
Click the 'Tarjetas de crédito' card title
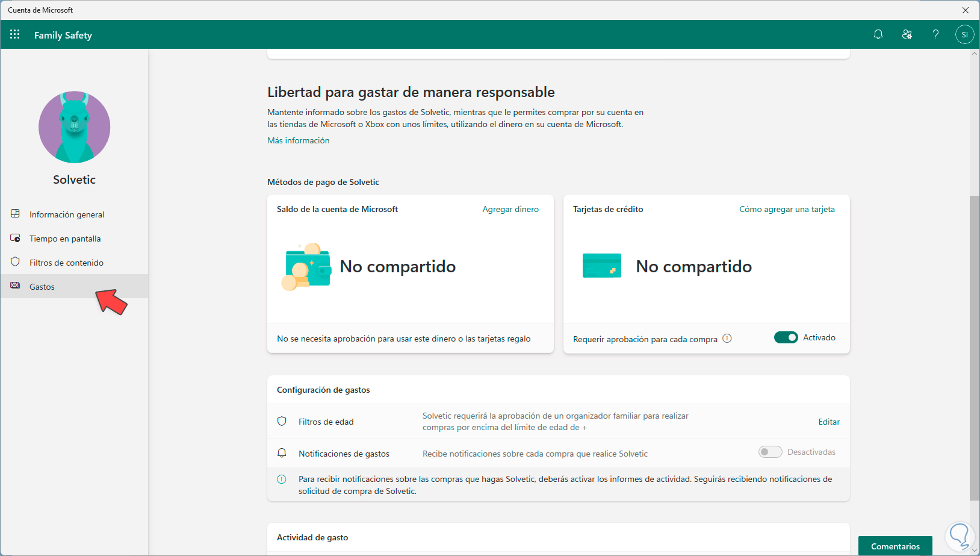pyautogui.click(x=608, y=209)
